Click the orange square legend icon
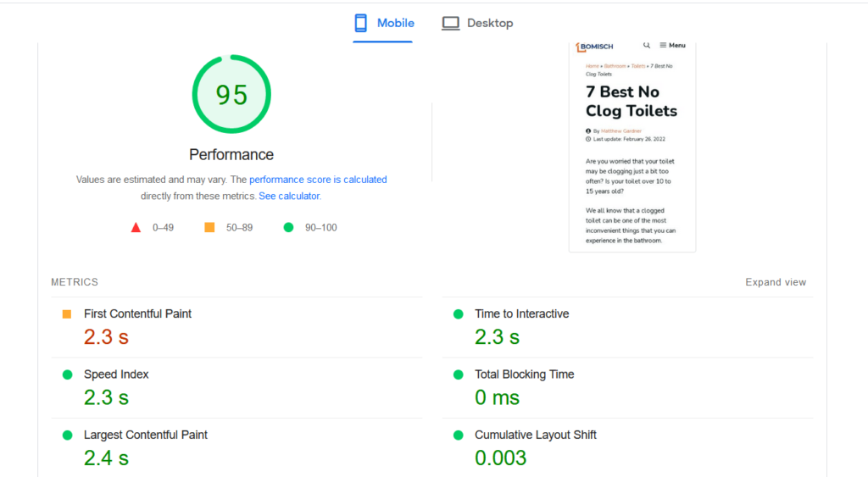Viewport: 868px width, 477px height. point(209,227)
